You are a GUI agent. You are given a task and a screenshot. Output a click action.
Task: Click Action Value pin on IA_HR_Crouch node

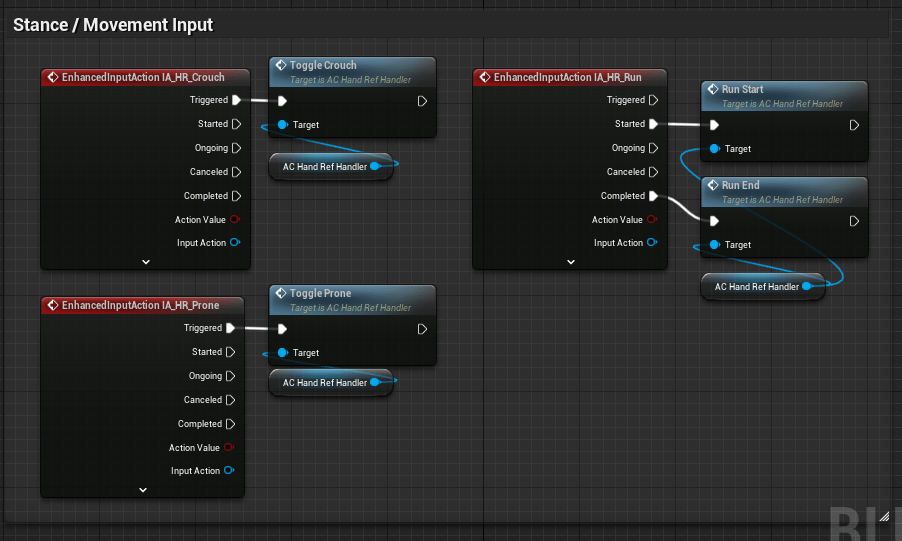(236, 220)
